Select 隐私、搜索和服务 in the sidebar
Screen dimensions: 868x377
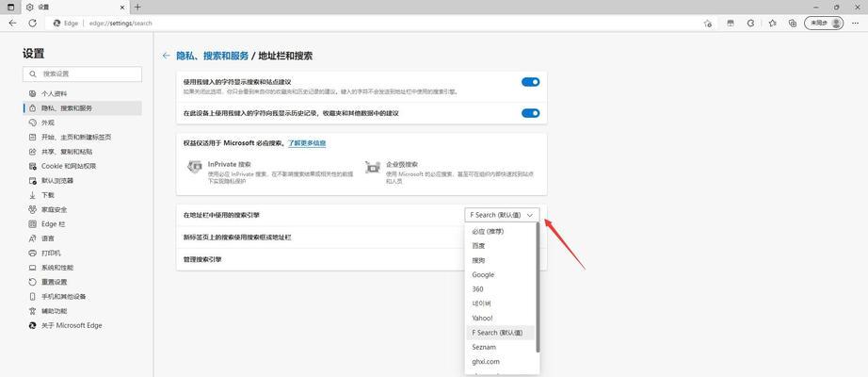point(83,108)
